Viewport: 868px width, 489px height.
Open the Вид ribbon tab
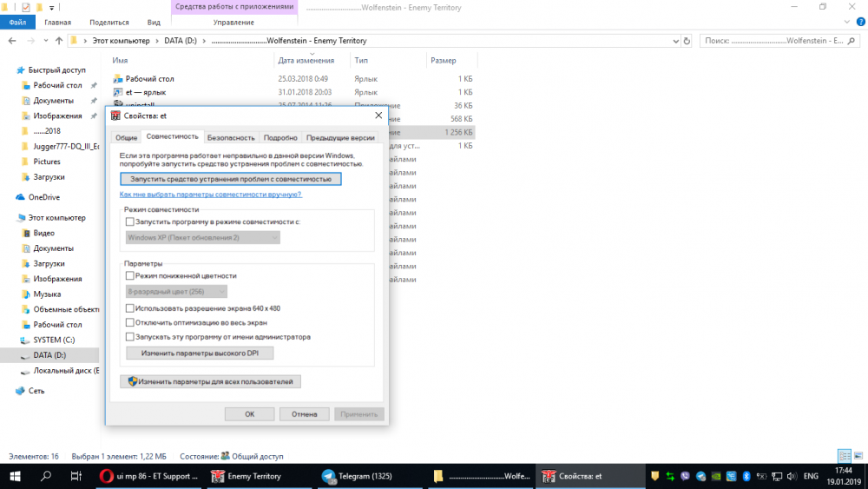point(154,23)
